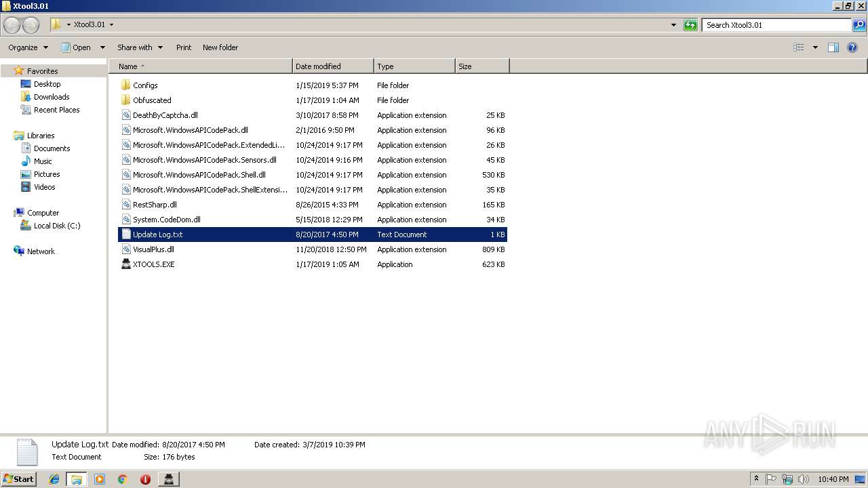Click the Search Xtool3.01 input field
868x488 pixels.
pyautogui.click(x=776, y=25)
